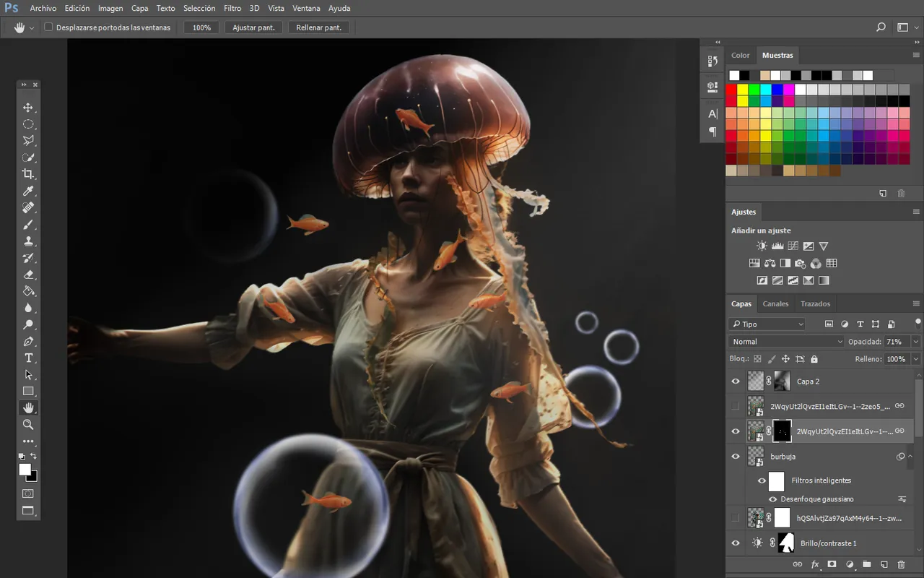Select the Quick Selection tool

point(28,158)
